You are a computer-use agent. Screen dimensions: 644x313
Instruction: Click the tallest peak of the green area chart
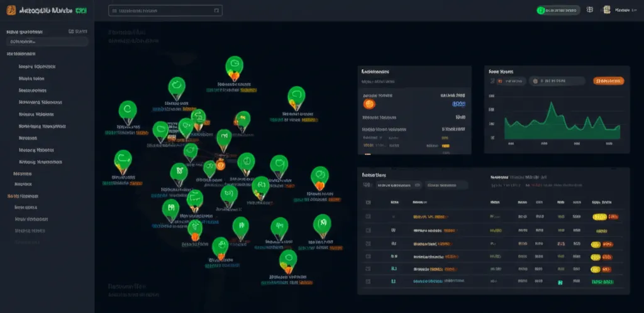tap(552, 103)
